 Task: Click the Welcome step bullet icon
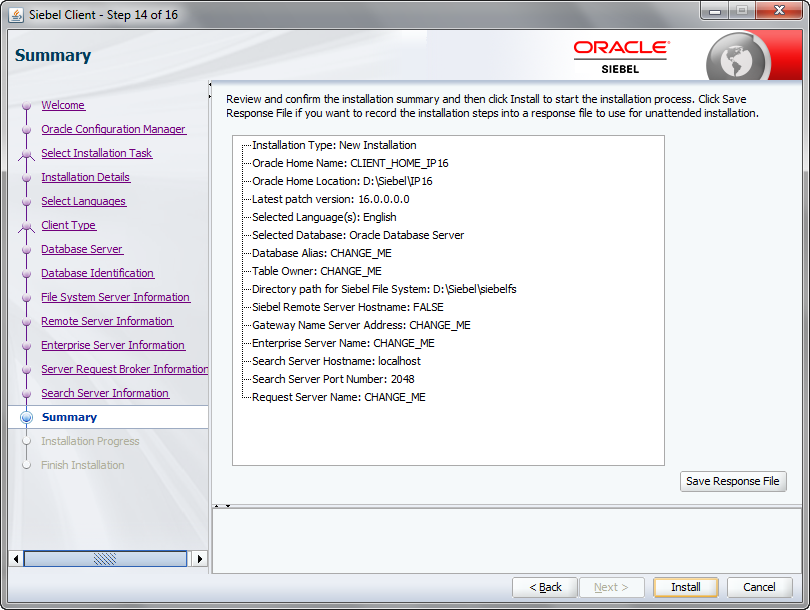(26, 105)
